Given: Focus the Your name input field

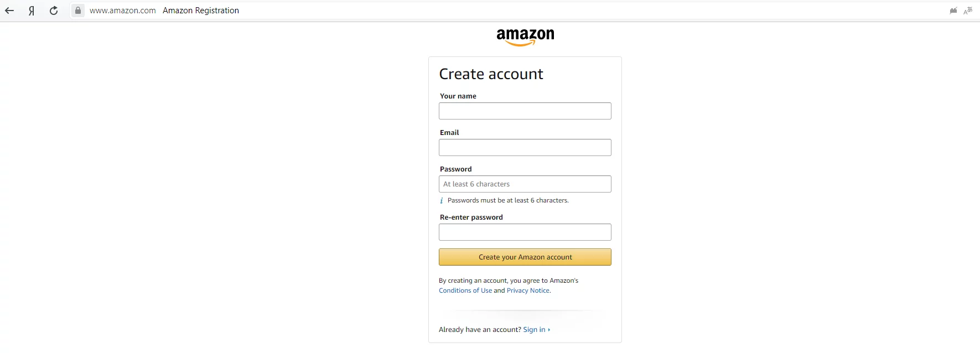Looking at the screenshot, I should point(524,111).
